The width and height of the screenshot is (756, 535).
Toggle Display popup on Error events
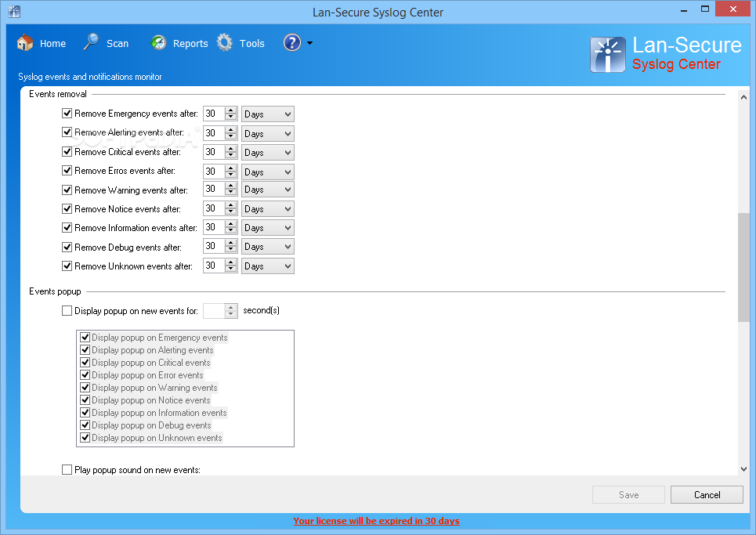point(85,374)
